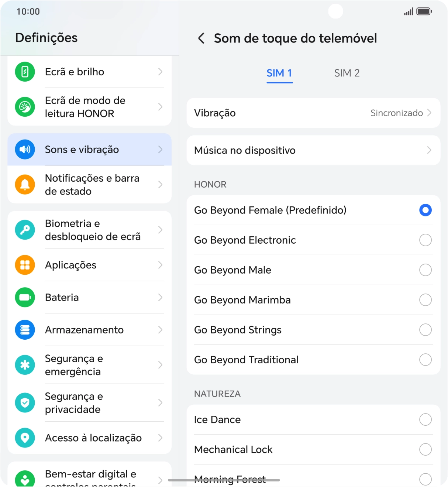
Task: Open Segurança e emergência settings
Action: [89, 365]
